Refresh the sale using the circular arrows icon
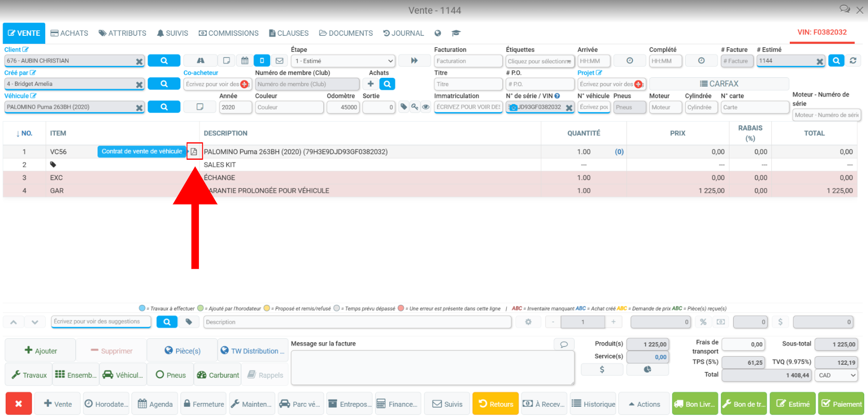This screenshot has height=418, width=868. [x=853, y=61]
